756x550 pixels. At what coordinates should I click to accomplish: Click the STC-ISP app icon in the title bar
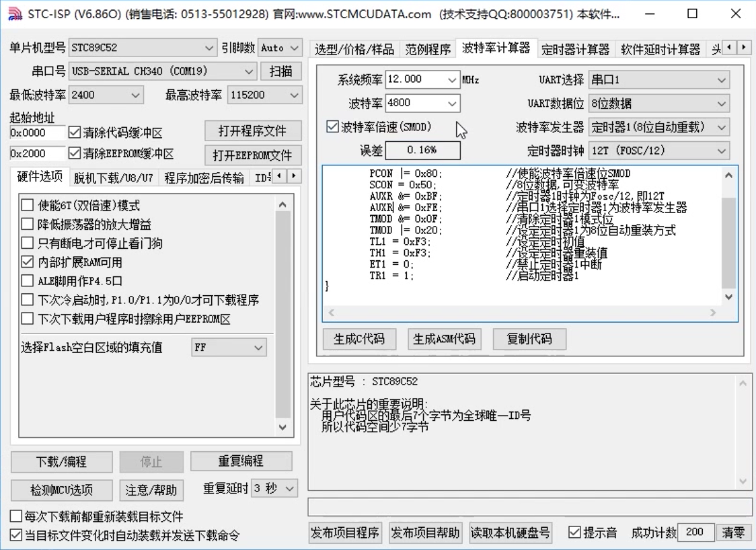[x=15, y=14]
